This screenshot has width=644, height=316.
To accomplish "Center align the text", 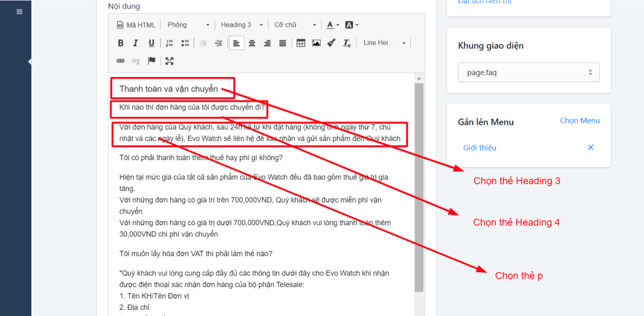I will coord(252,43).
